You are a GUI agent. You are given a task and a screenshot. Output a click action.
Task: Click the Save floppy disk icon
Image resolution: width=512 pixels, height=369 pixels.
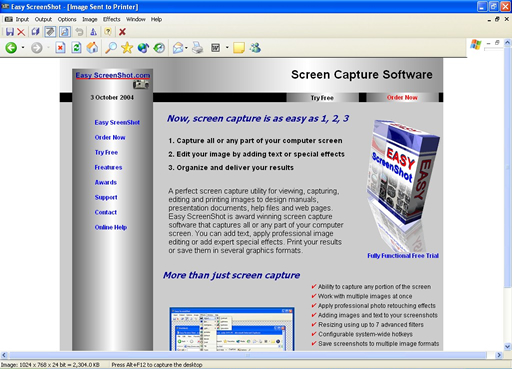coord(10,32)
